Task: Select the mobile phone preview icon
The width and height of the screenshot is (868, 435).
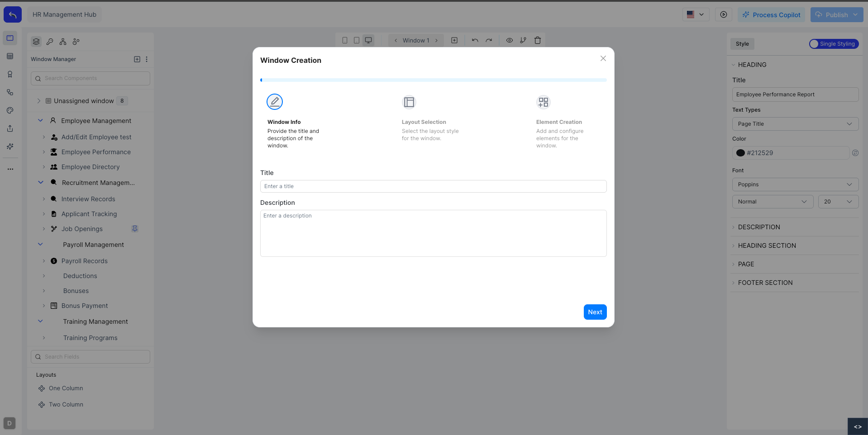Action: [x=345, y=40]
